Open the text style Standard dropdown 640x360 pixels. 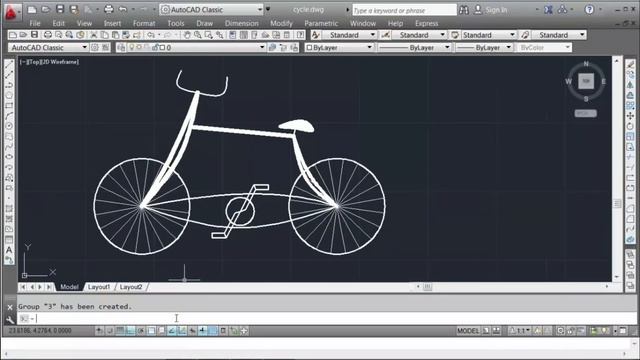(349, 35)
